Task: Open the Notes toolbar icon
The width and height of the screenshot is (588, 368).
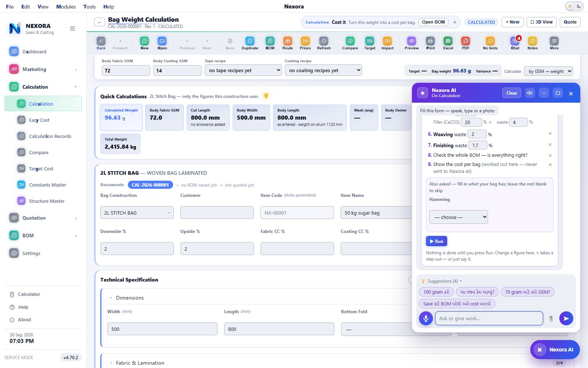Action: click(x=533, y=43)
